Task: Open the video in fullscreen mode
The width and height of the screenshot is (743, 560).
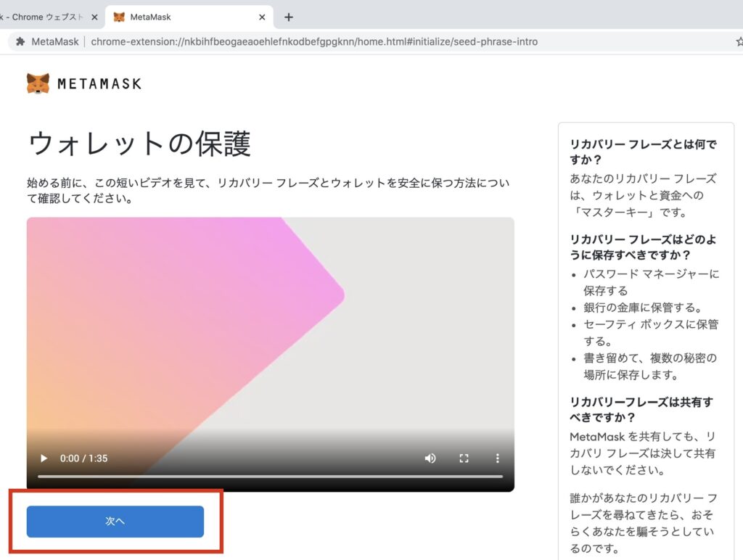Action: tap(464, 458)
